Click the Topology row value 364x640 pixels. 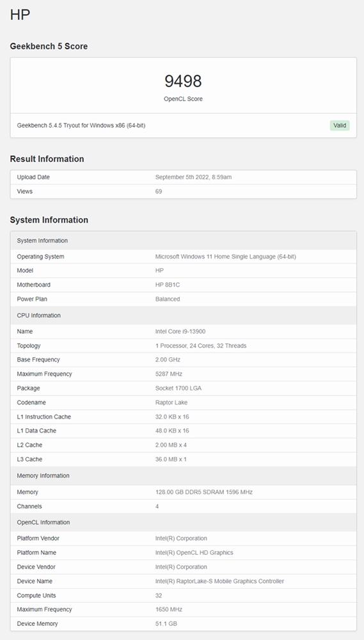pos(201,346)
